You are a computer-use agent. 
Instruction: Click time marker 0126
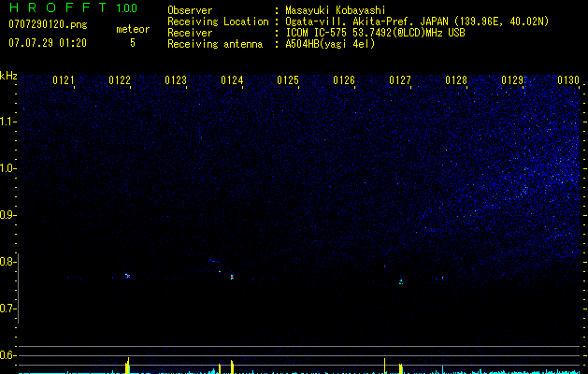pyautogui.click(x=344, y=80)
